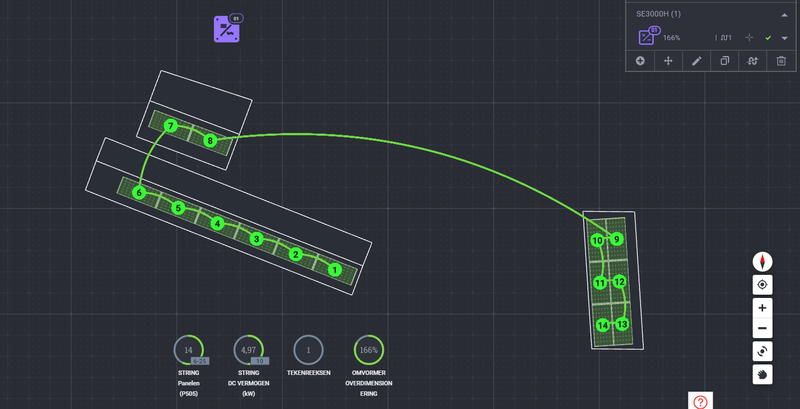Select panel node 6
Viewport: 800px width, 409px height.
coord(139,192)
